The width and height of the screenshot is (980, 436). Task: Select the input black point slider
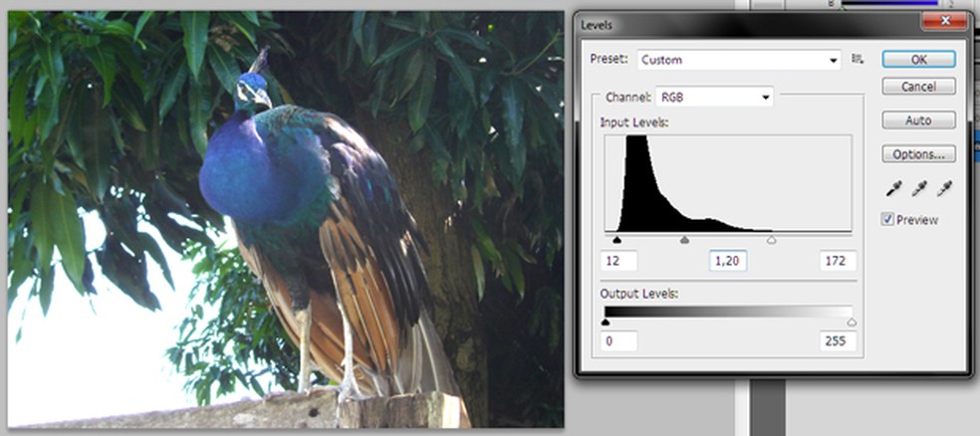617,240
